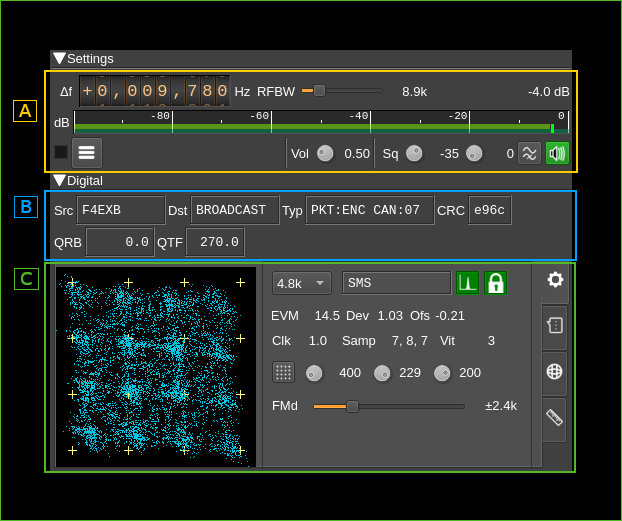
Task: Open the SIM card side tab
Action: (x=555, y=326)
